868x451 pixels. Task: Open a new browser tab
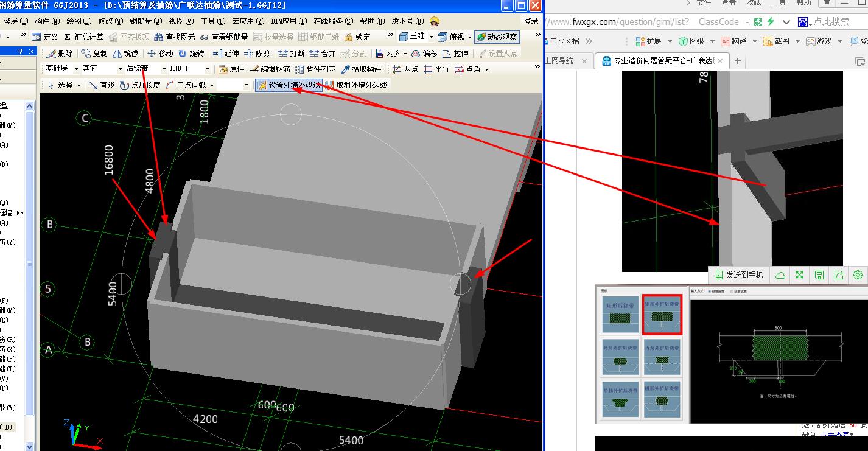(x=738, y=61)
